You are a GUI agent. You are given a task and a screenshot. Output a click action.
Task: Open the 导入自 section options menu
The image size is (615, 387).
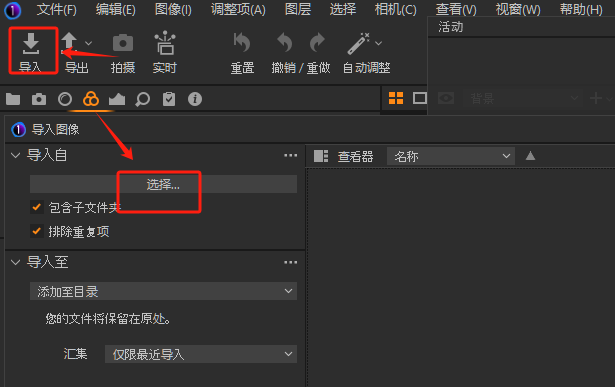[290, 156]
